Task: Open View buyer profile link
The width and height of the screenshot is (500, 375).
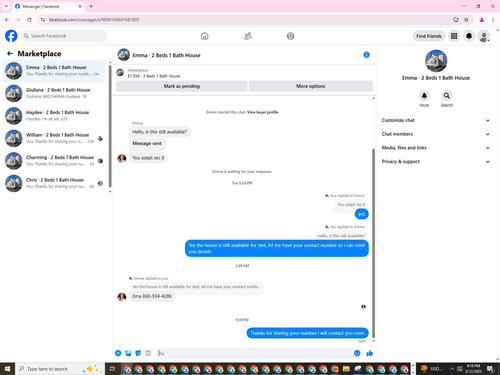Action: click(x=262, y=112)
